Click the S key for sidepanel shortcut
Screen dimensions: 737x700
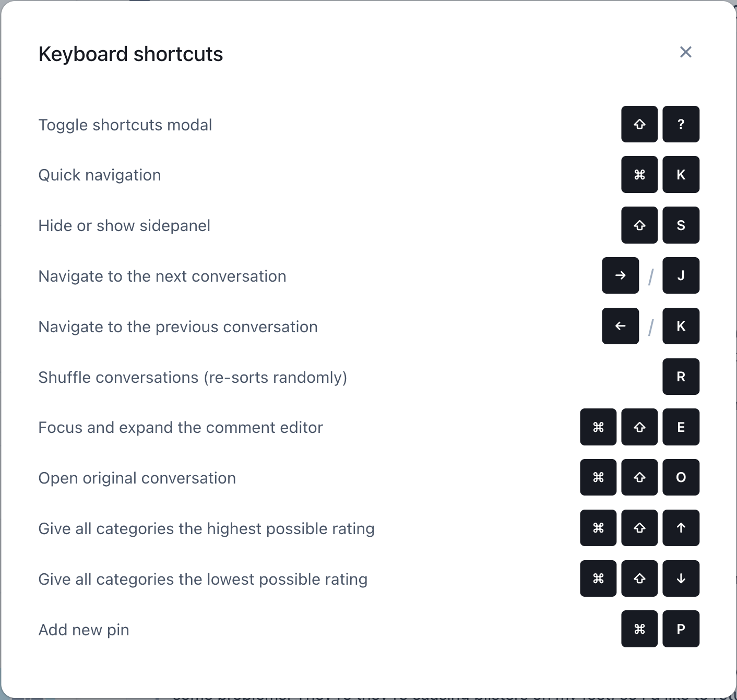pos(681,225)
